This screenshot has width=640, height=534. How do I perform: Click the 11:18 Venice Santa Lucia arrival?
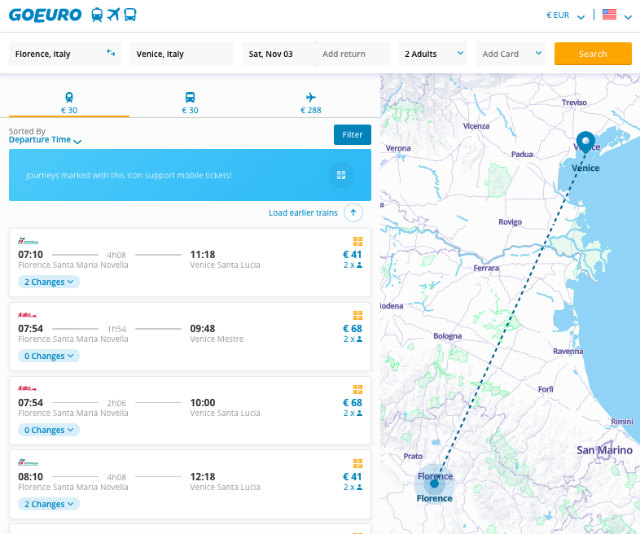(225, 259)
